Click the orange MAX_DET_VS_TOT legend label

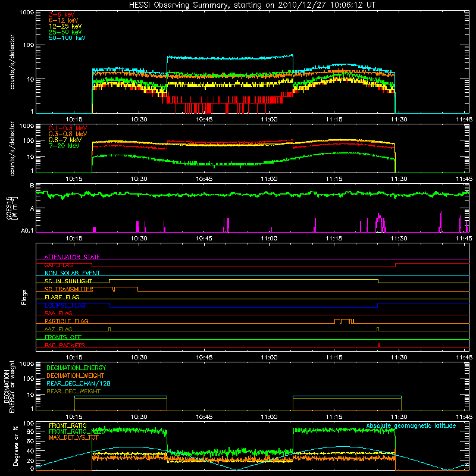pyautogui.click(x=74, y=437)
